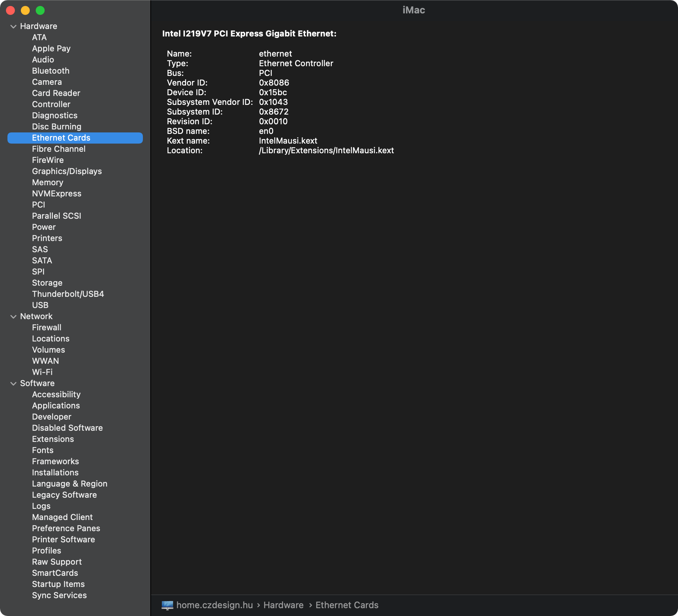The width and height of the screenshot is (678, 616).
Task: Open Volumes under Network
Action: (49, 350)
